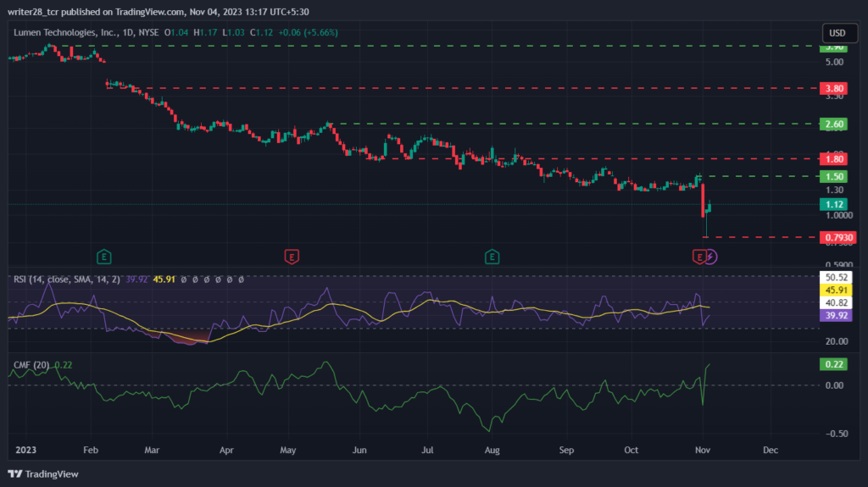868x487 pixels.
Task: Click the 1.50 green price level label
Action: coord(834,176)
